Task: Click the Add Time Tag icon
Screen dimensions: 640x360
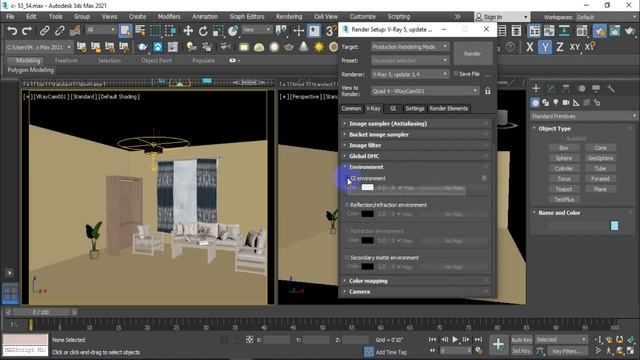Action: [369, 352]
